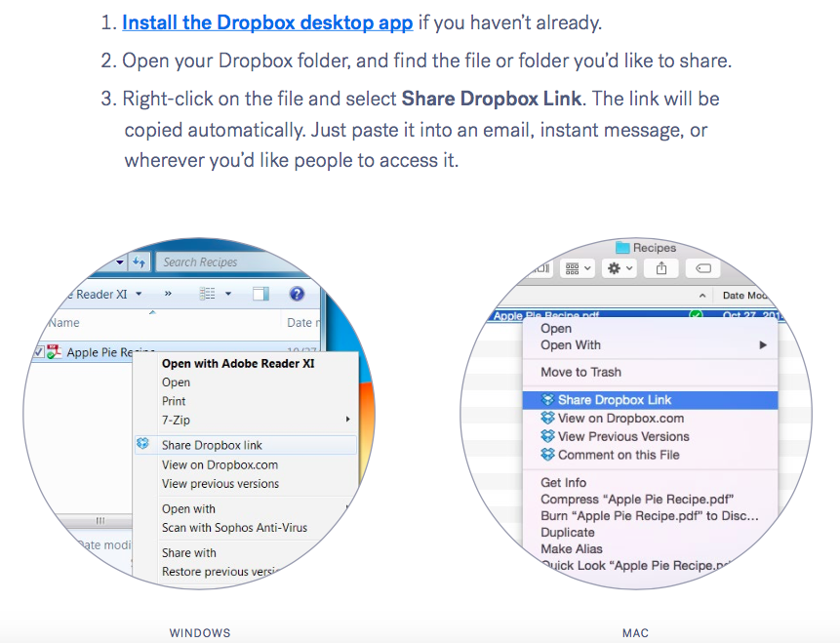Click the edit tags icon in Finder toolbar

(x=703, y=268)
